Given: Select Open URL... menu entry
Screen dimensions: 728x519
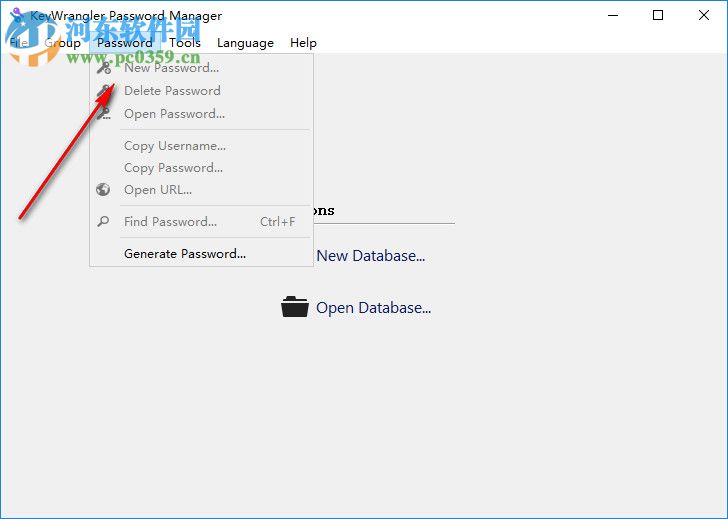Looking at the screenshot, I should click(x=201, y=190).
